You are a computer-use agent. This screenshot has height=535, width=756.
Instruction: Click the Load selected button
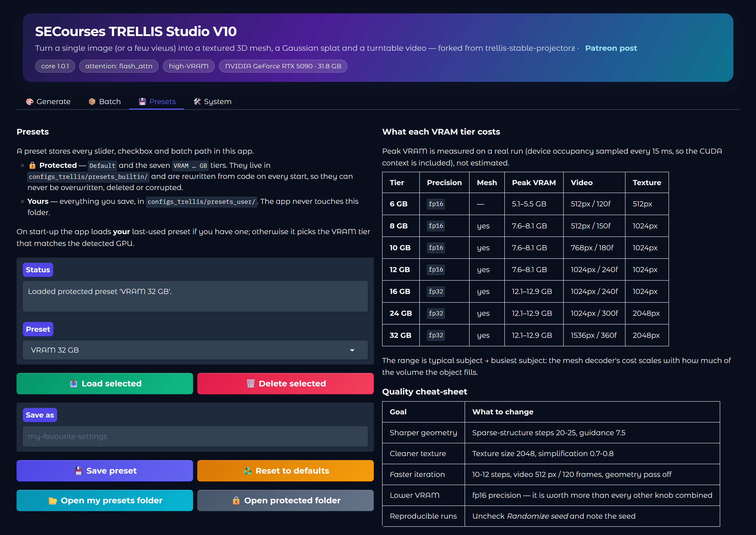pos(105,383)
